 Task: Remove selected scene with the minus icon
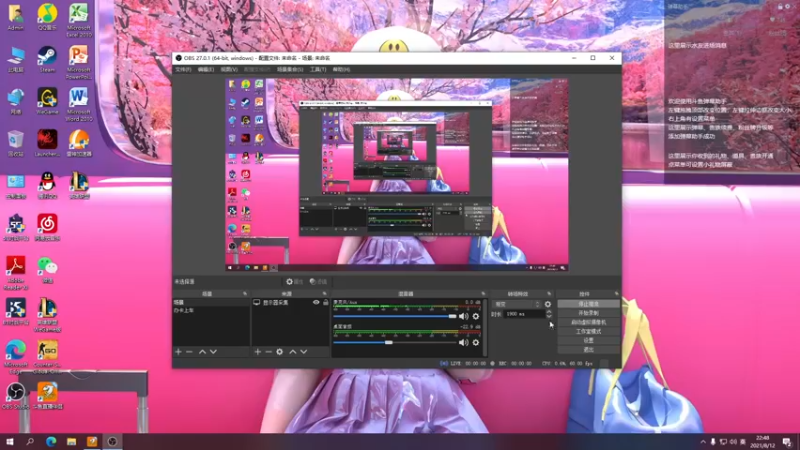[189, 352]
